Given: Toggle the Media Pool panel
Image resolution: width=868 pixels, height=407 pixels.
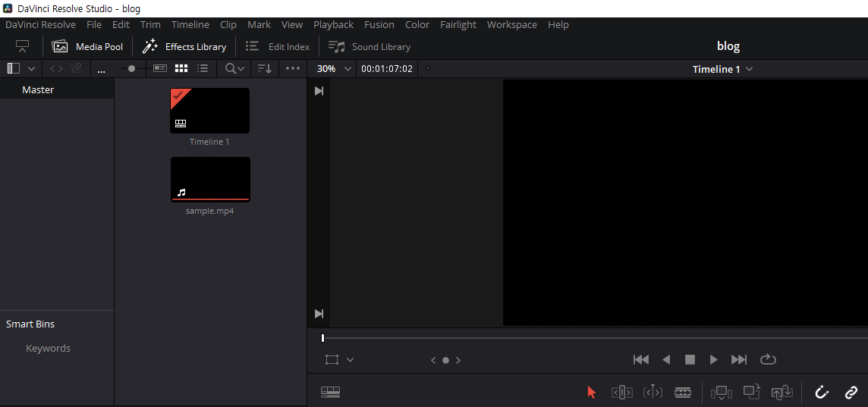Looking at the screenshot, I should click(87, 47).
